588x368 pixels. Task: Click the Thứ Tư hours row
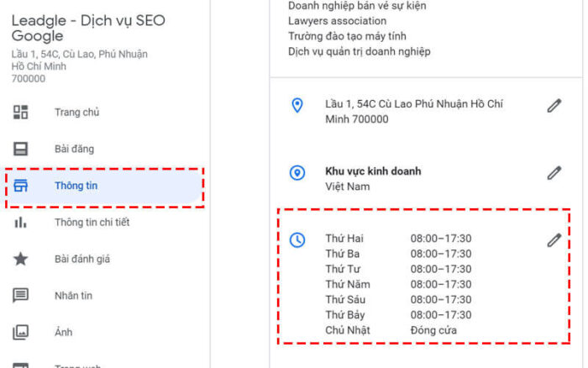click(x=398, y=269)
